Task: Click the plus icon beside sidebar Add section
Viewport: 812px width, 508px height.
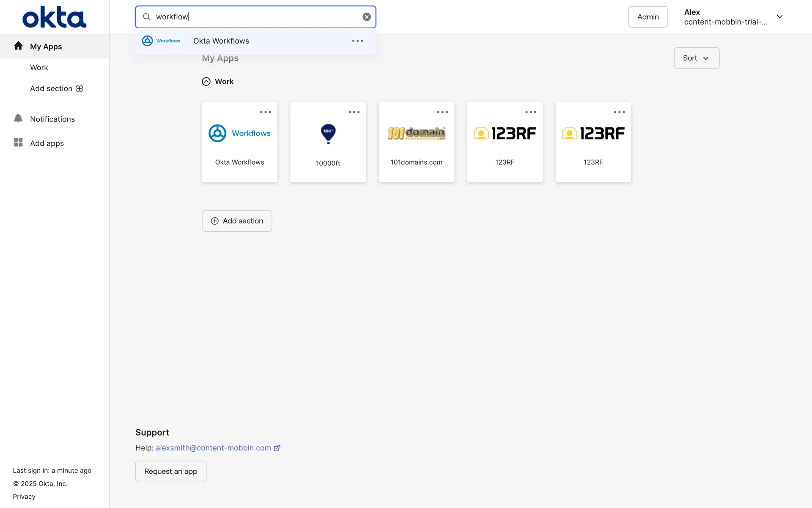Action: pos(80,88)
